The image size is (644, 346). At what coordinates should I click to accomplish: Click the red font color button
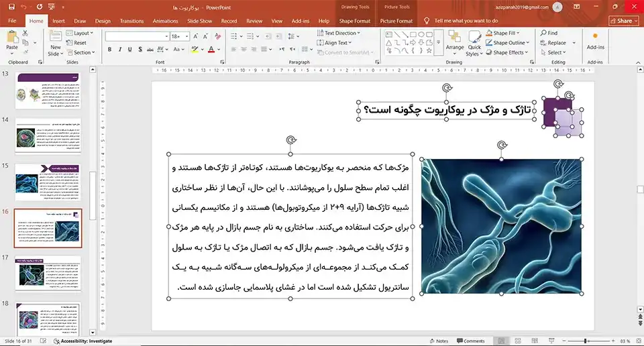(211, 49)
